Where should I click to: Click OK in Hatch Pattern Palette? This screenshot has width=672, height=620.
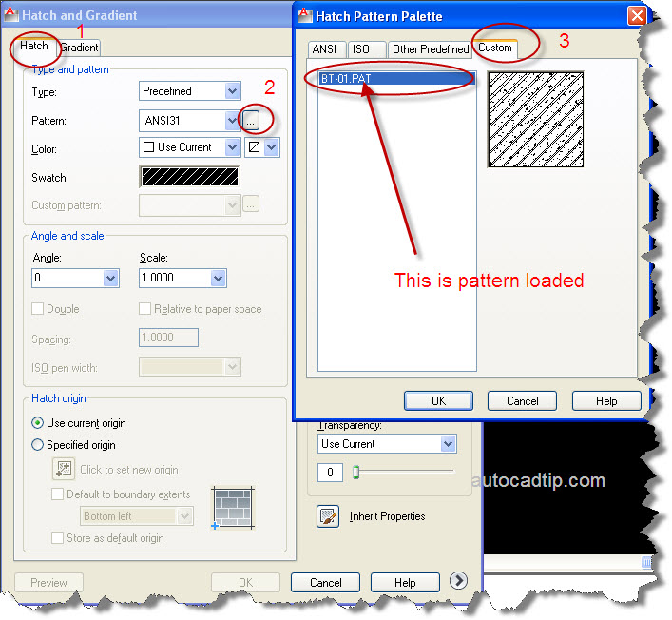(x=438, y=401)
